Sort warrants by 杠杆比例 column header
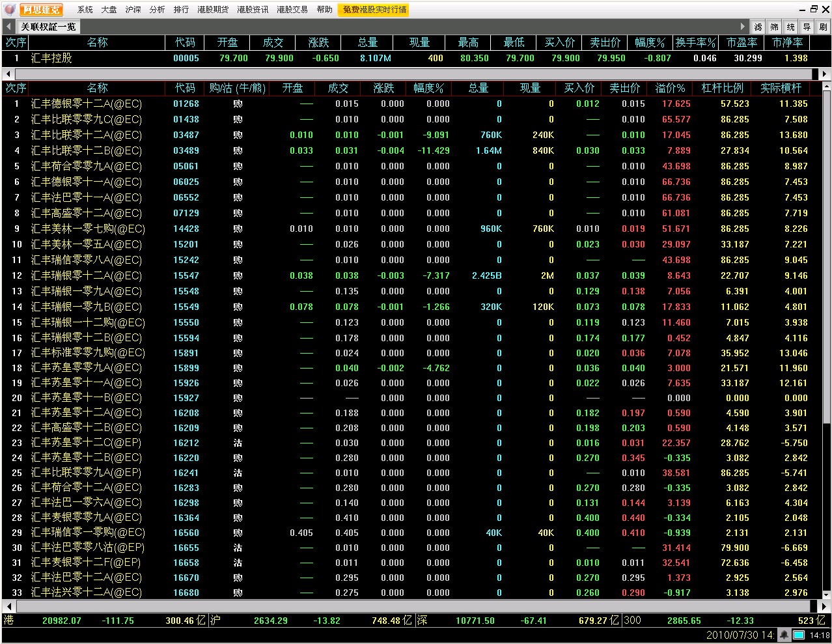 pos(722,88)
